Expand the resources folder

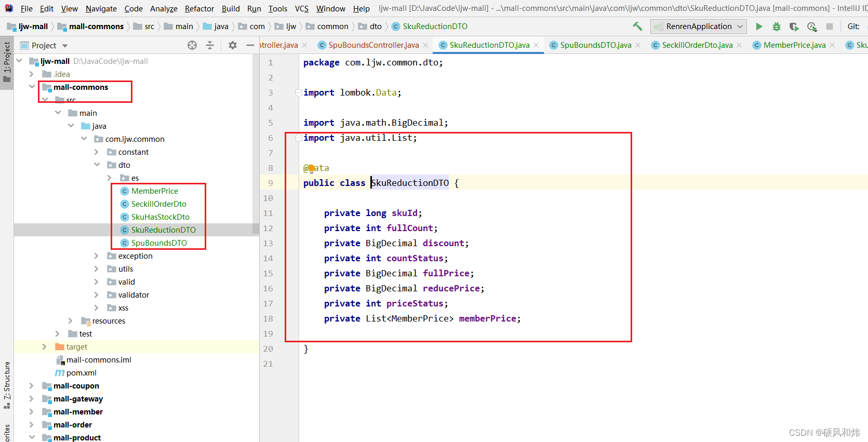71,321
